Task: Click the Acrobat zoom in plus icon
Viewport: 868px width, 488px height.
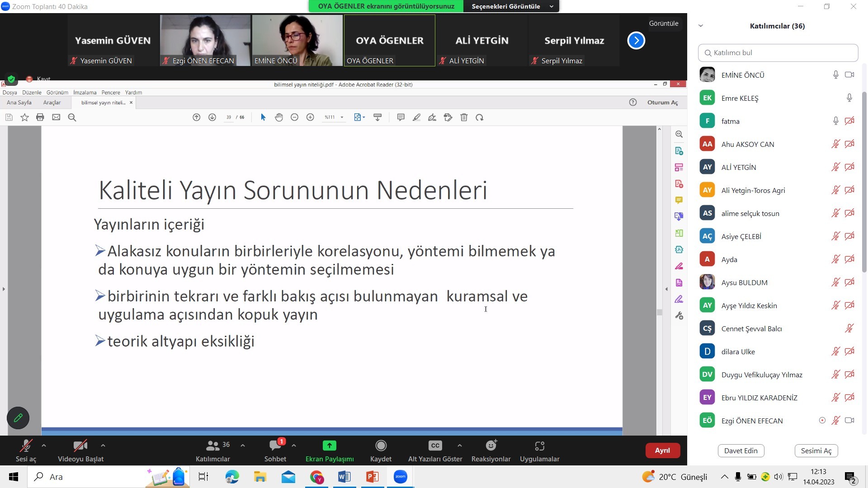Action: [310, 117]
